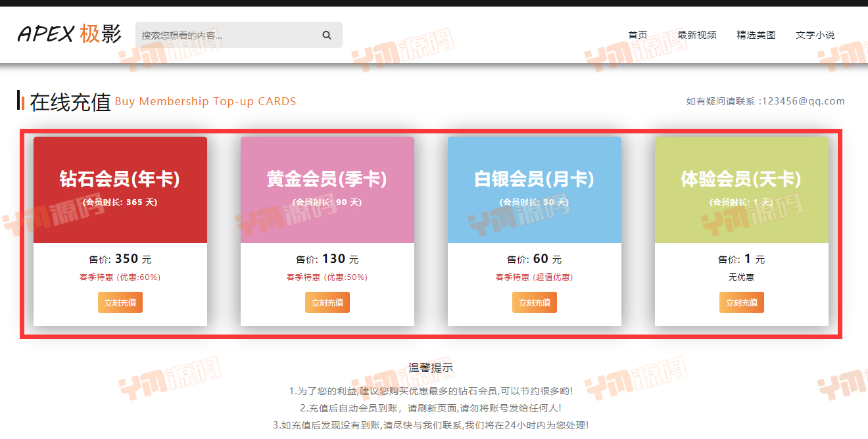Click the 温馨提示 heading

[x=431, y=368]
